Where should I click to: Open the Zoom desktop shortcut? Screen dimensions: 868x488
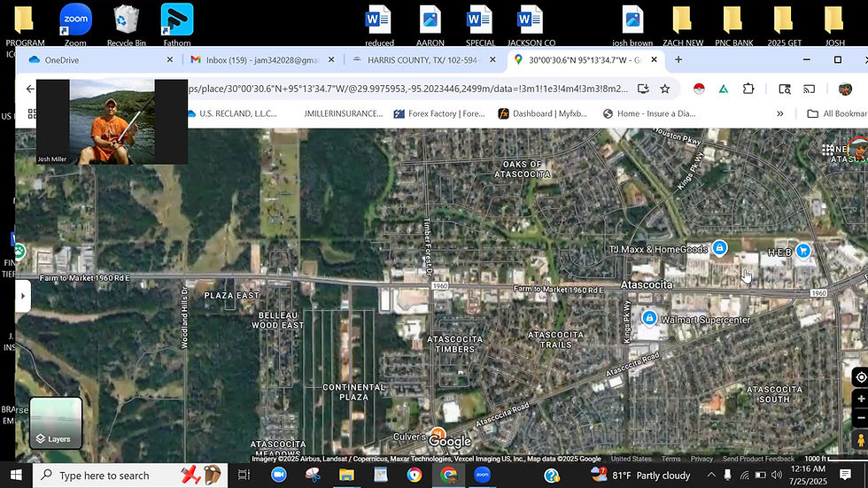click(75, 25)
